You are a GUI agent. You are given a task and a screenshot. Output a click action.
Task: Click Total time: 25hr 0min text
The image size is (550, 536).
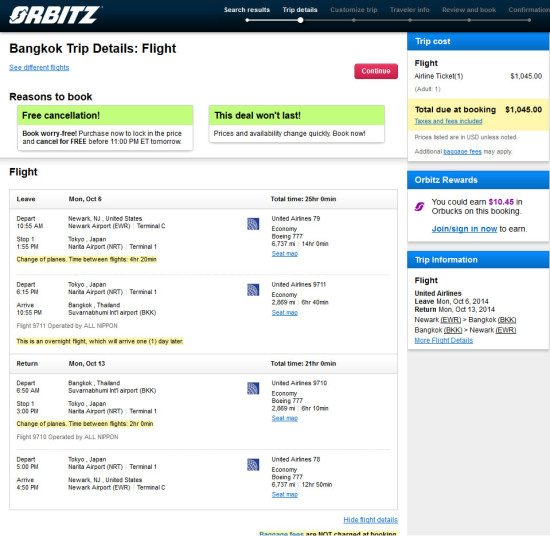pos(303,199)
